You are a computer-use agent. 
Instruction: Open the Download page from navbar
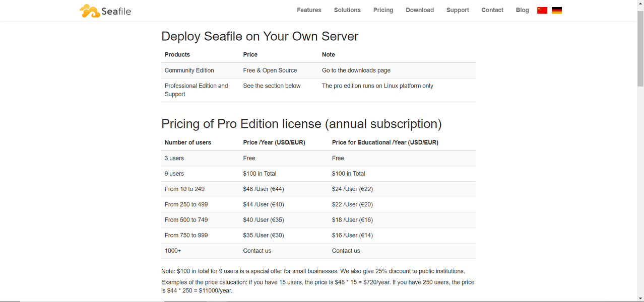(x=420, y=10)
